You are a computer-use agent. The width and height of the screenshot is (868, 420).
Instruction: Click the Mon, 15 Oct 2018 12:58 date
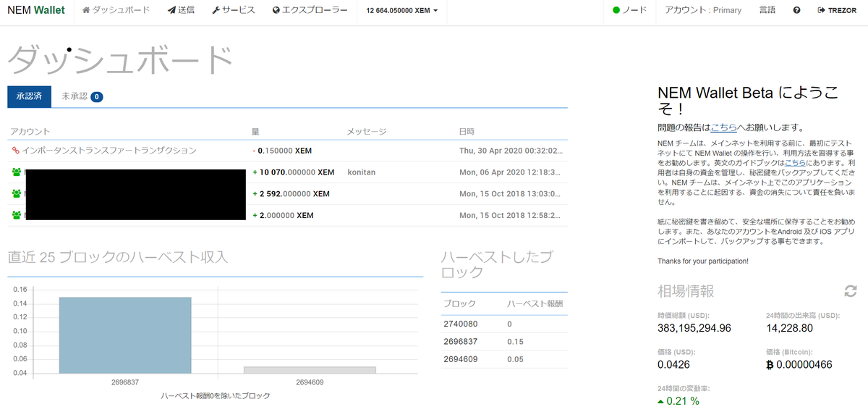coord(511,216)
